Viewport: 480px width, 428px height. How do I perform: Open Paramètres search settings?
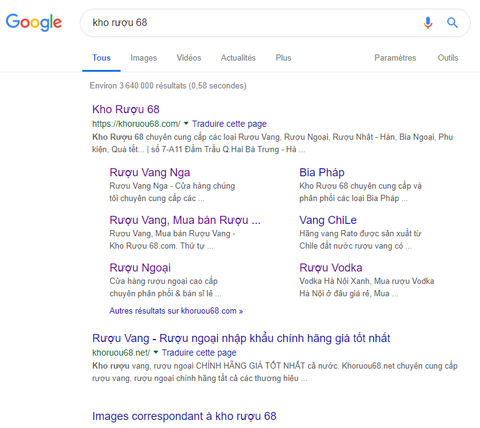[395, 58]
